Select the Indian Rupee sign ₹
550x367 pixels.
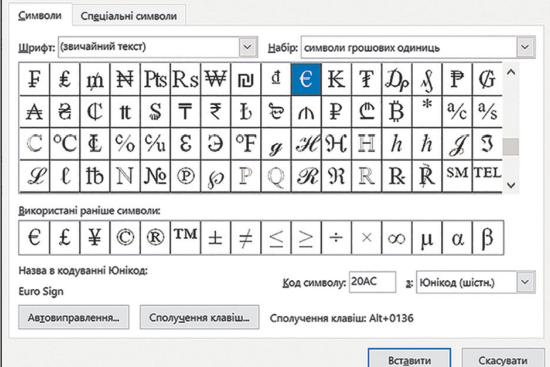click(x=215, y=112)
